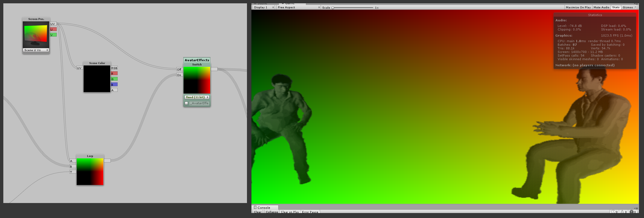Open the Gizmos dropdown arrow
644x218 pixels.
click(635, 7)
